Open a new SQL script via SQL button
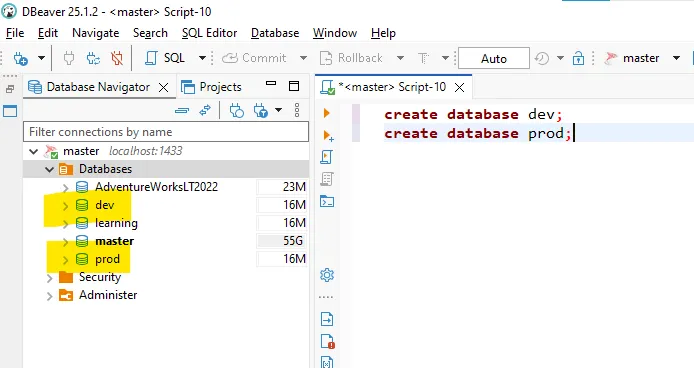This screenshot has width=694, height=368. 165,58
